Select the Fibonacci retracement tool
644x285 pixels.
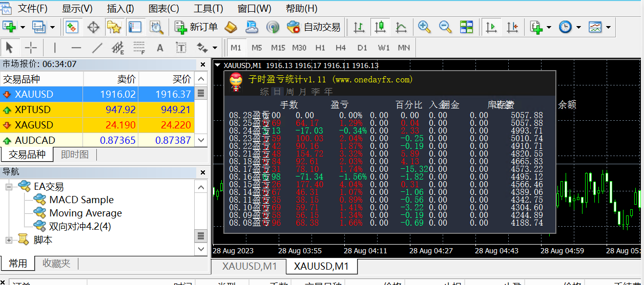coord(139,48)
